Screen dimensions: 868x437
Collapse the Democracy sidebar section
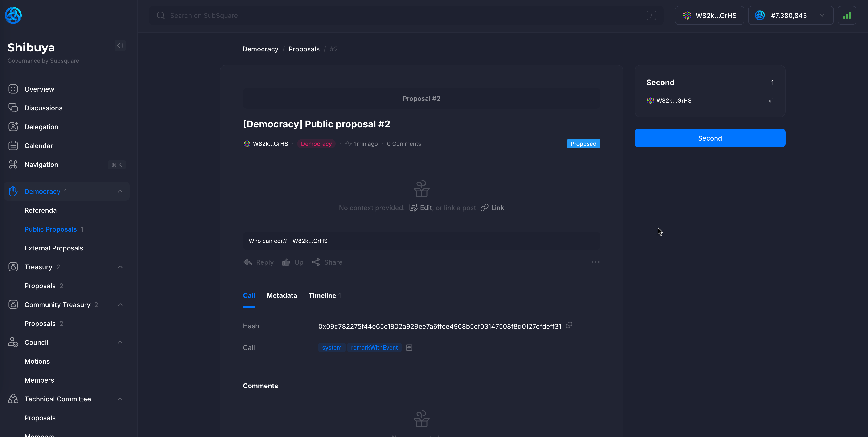pyautogui.click(x=120, y=191)
